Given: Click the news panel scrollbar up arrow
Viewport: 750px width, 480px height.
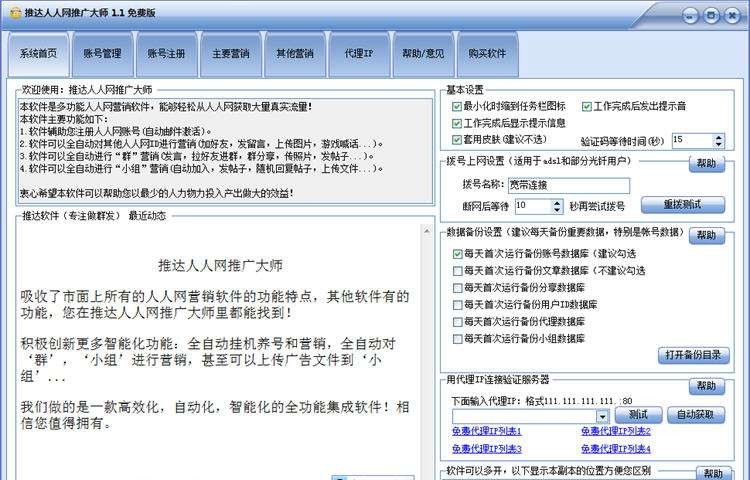Looking at the screenshot, I should pyautogui.click(x=427, y=231).
